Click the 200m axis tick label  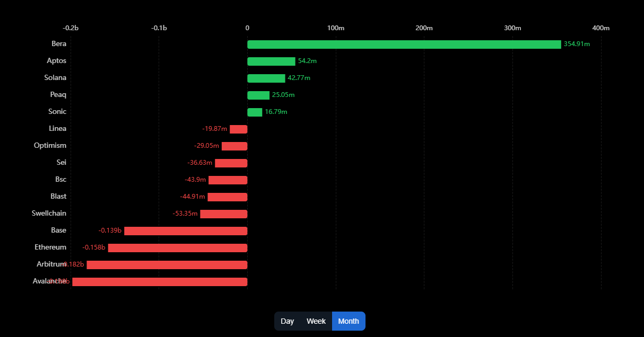[424, 28]
